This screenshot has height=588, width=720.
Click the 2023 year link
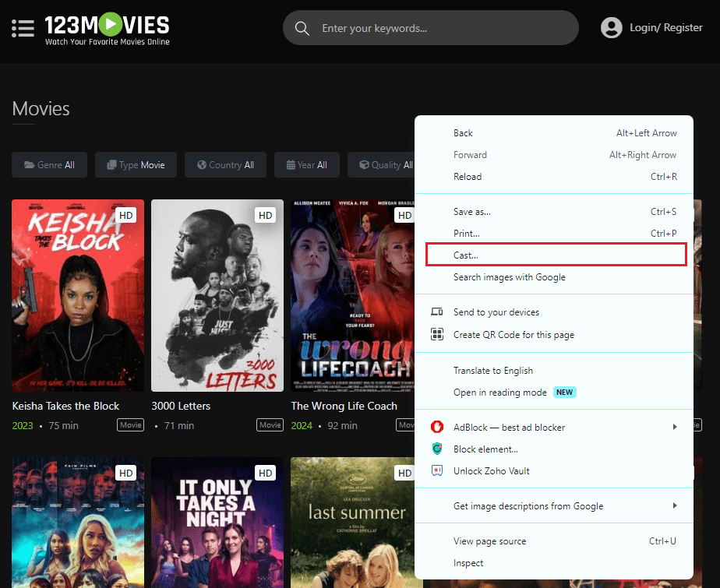click(23, 425)
